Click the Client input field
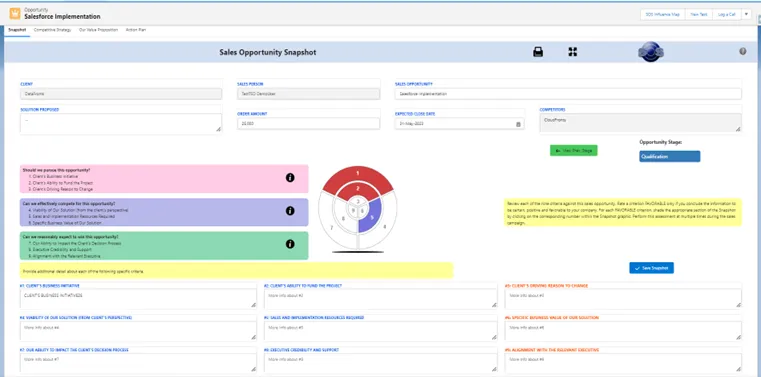 tap(121, 94)
